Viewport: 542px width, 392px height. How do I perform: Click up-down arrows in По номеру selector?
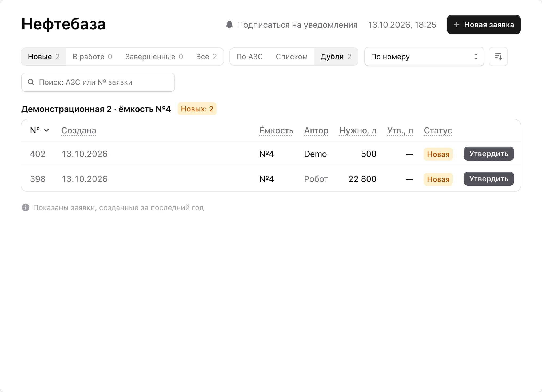476,57
